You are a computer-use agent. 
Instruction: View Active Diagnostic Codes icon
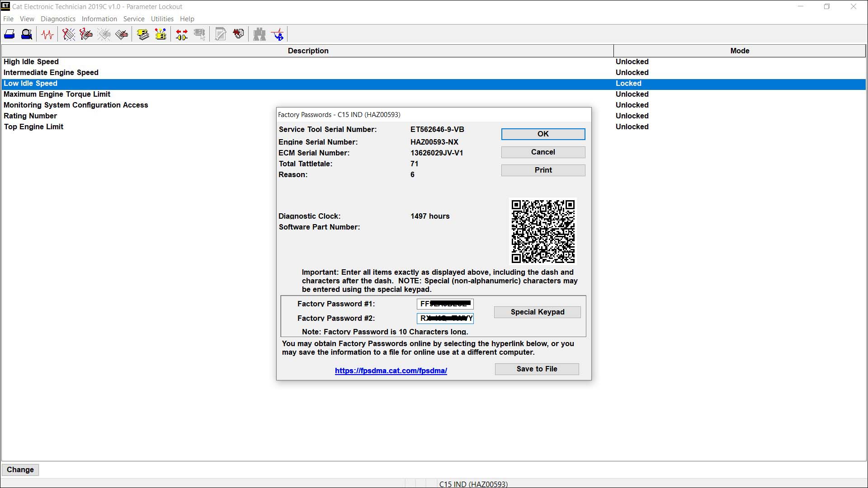click(68, 34)
